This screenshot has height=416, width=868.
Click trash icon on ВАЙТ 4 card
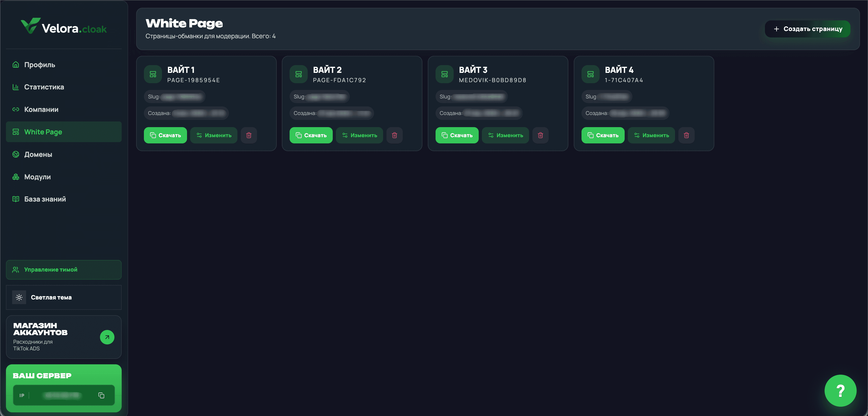[x=686, y=135]
